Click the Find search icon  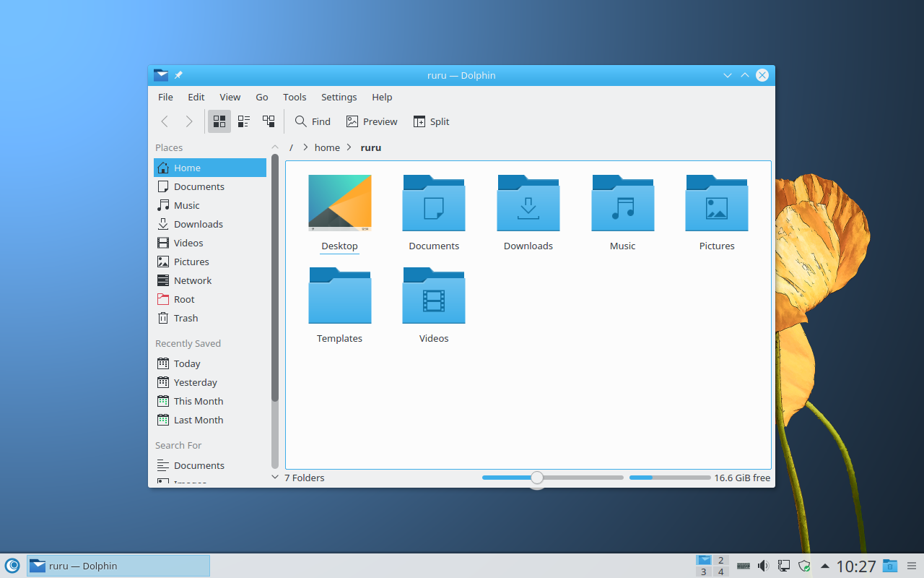[x=302, y=121]
